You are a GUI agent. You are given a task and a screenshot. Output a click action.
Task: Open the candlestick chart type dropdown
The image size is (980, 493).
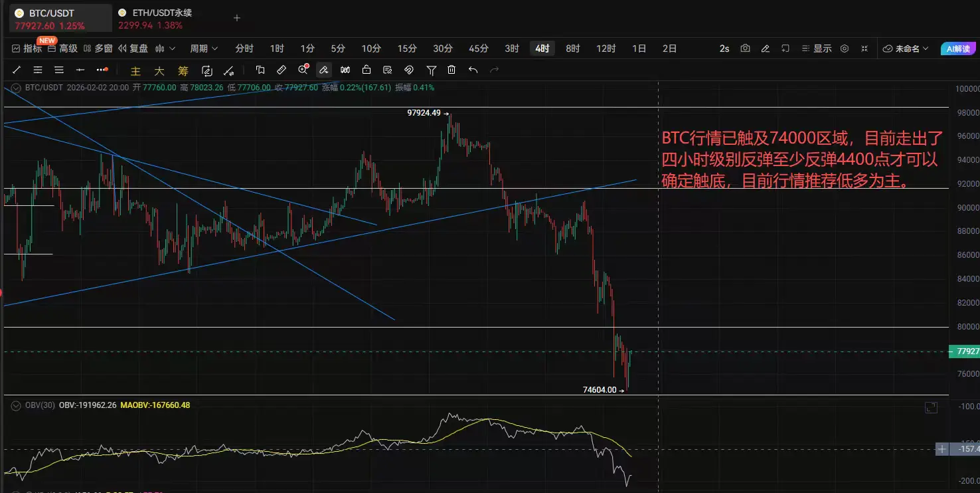[165, 49]
